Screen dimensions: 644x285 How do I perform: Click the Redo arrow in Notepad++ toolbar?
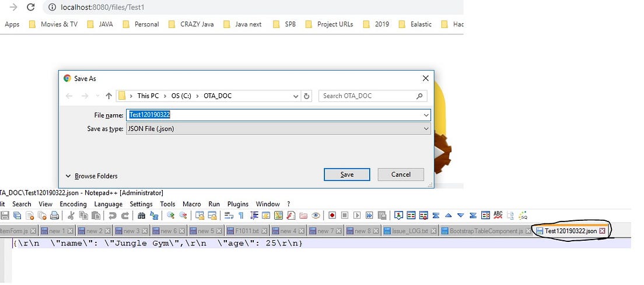pos(125,215)
